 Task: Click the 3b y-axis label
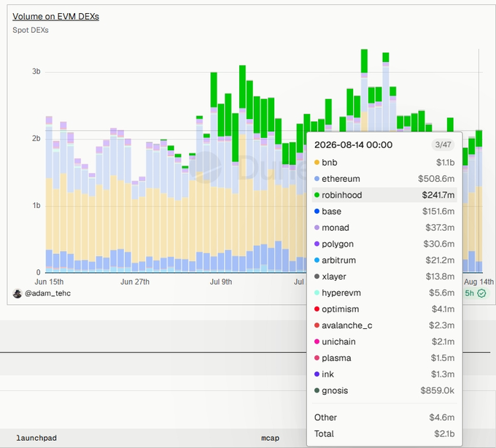[36, 72]
